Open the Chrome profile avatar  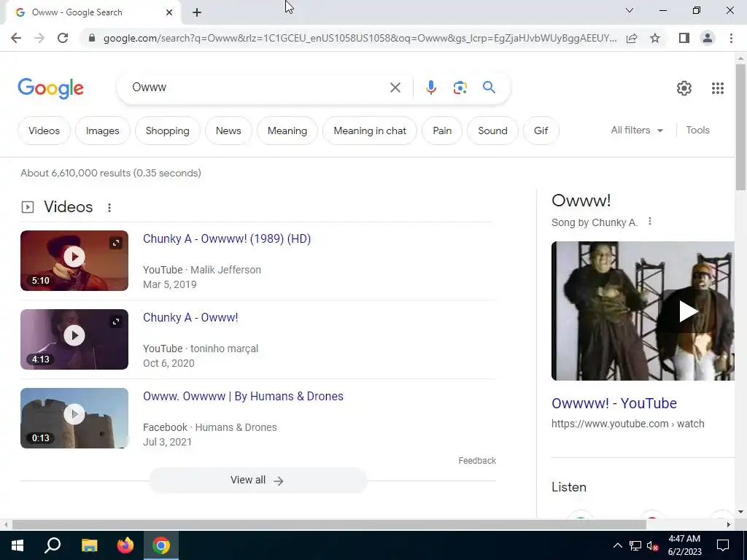[708, 38]
